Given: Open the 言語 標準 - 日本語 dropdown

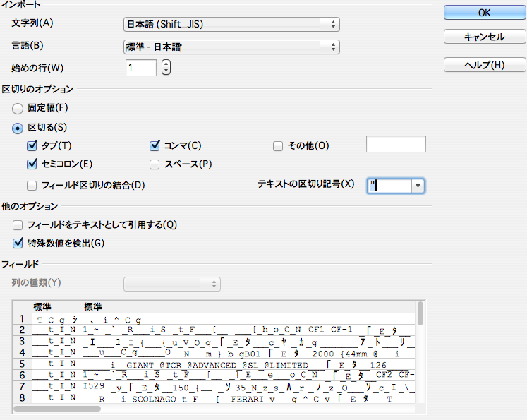Looking at the screenshot, I should [x=231, y=47].
